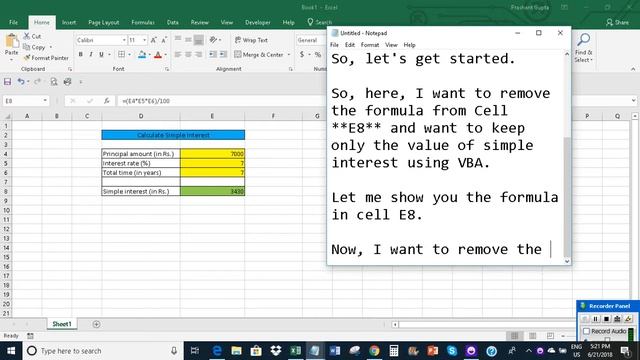
Task: Switch to the Page Layout ribbon tab
Action: [103, 22]
